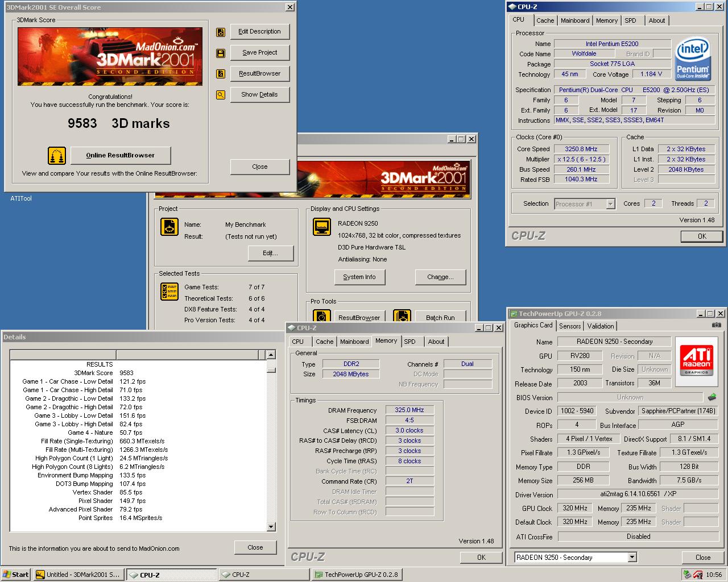This screenshot has height=582, width=728.
Task: Open SPD tab in top CPU-Z window
Action: coord(630,20)
